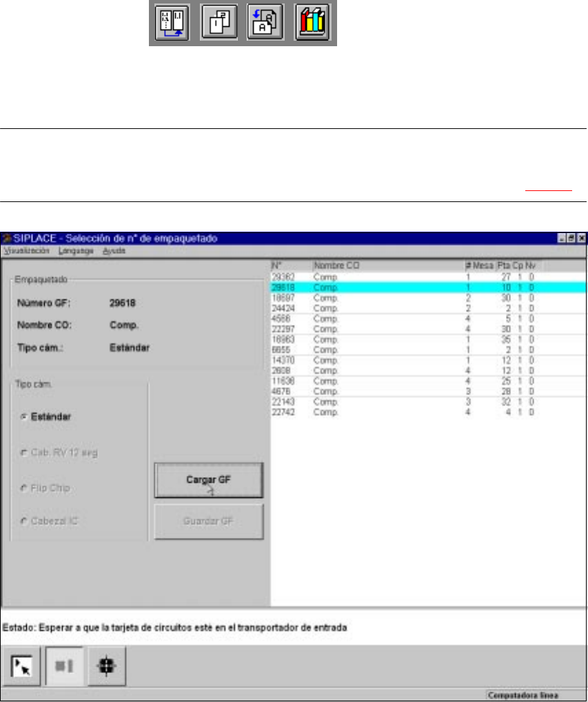The image size is (588, 702).
Task: Click the Guardar GF button
Action: coord(209,521)
